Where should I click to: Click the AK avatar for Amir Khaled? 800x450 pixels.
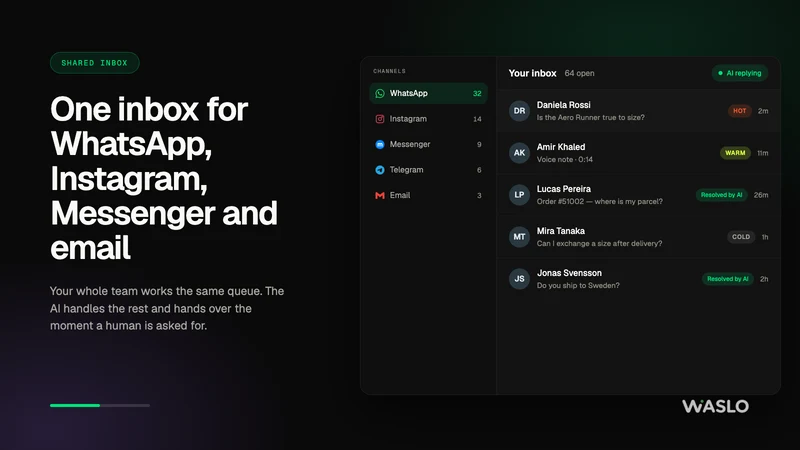tap(519, 153)
